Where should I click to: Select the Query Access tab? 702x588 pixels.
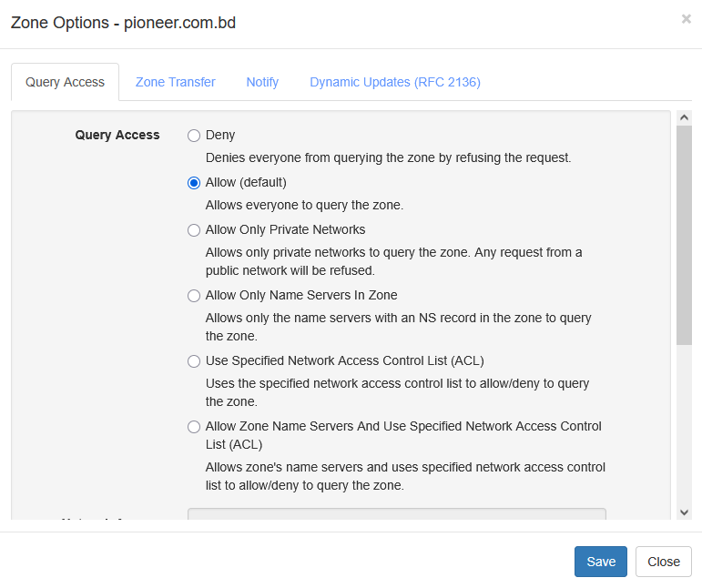(65, 82)
